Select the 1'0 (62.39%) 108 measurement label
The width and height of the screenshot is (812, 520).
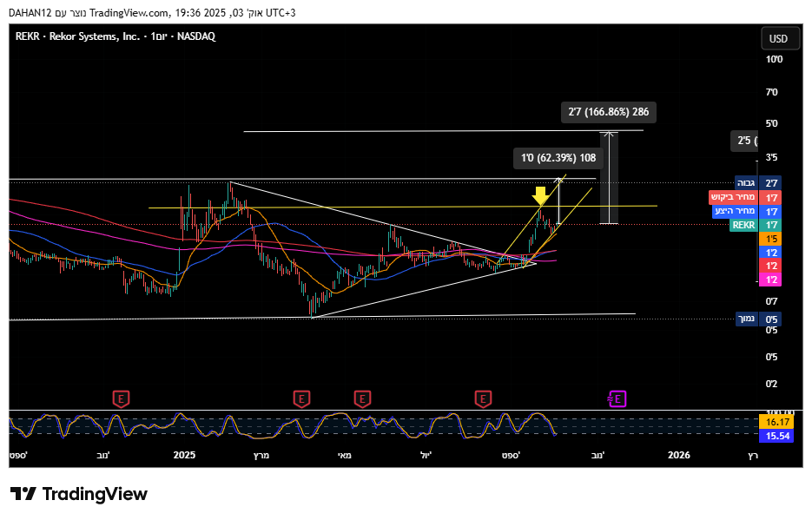pyautogui.click(x=558, y=158)
